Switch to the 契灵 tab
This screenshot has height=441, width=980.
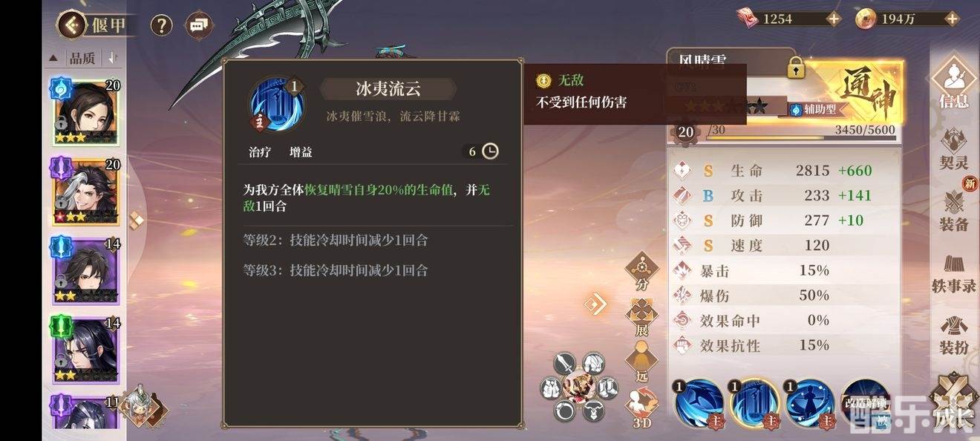[x=953, y=149]
